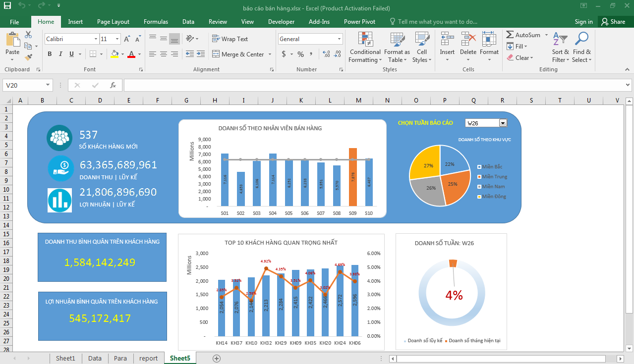Open Sort & Filter menu
Image resolution: width=634 pixels, height=364 pixels.
click(561, 48)
